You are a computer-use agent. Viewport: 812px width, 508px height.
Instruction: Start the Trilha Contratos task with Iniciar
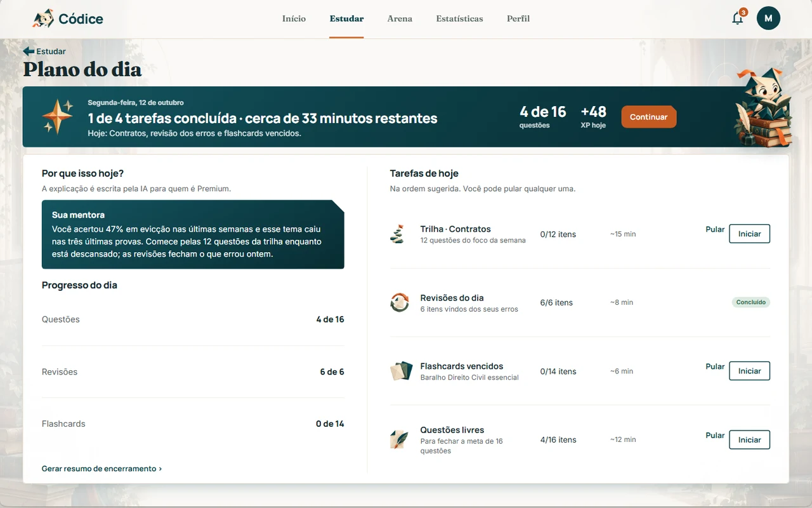749,234
